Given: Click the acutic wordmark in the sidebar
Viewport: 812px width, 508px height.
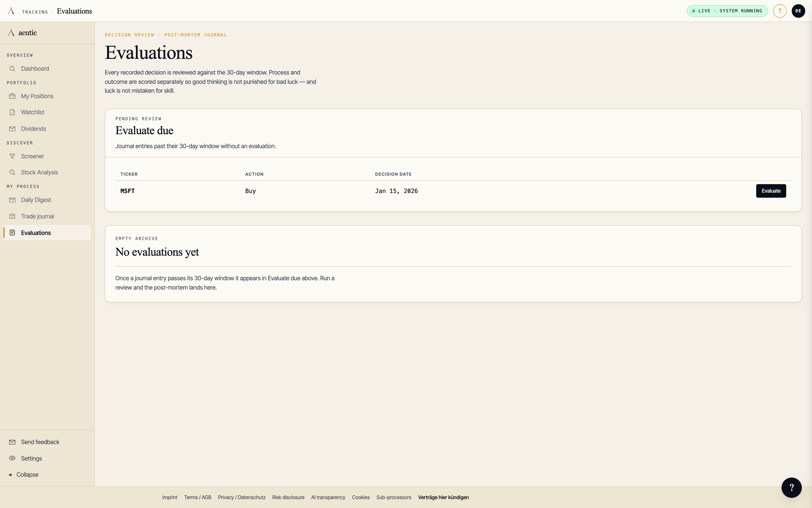Looking at the screenshot, I should click(x=27, y=33).
